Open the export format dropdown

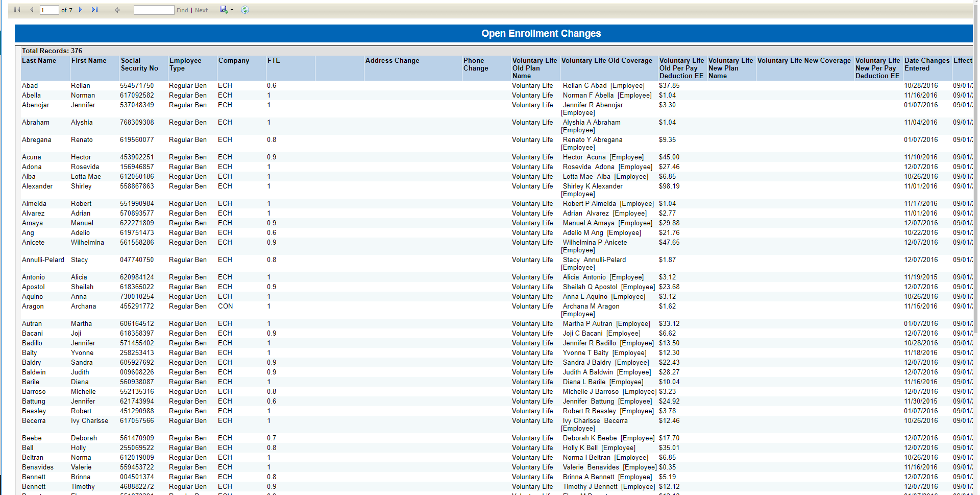pos(227,10)
